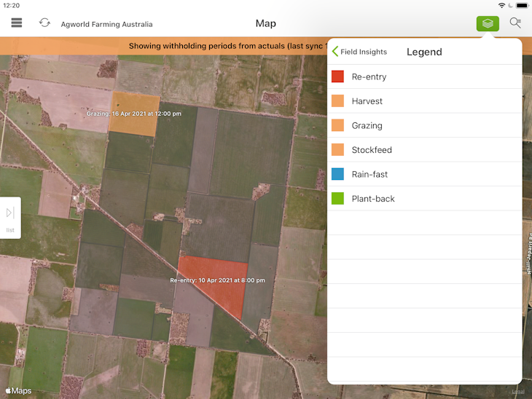
Task: Pick the Plant-back legend entry
Action: pos(424,199)
